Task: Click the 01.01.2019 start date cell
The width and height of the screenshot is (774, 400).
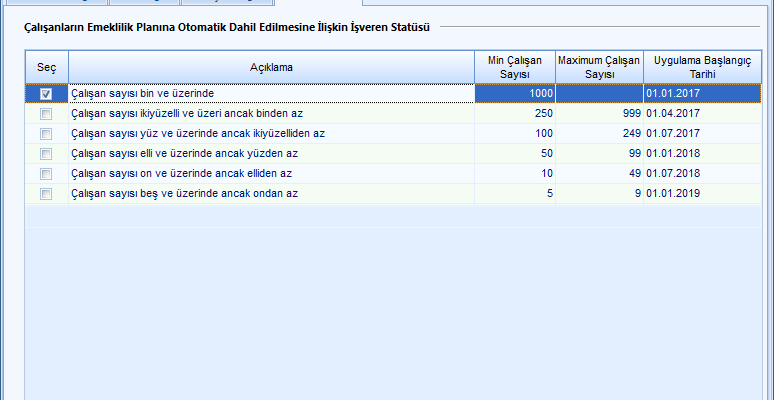Action: (x=701, y=194)
